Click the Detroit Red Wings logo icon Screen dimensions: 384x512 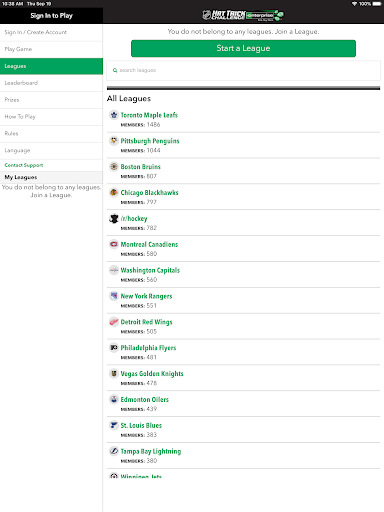[x=114, y=322]
